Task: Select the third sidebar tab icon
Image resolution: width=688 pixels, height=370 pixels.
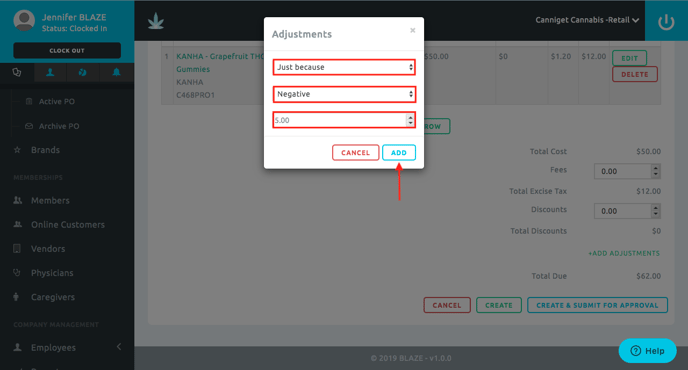Action: pyautogui.click(x=82, y=72)
